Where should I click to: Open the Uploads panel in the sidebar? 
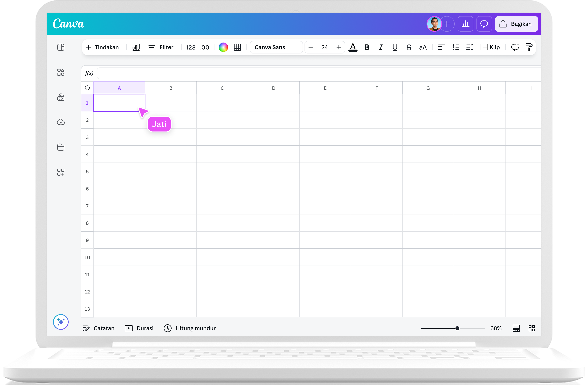point(60,122)
